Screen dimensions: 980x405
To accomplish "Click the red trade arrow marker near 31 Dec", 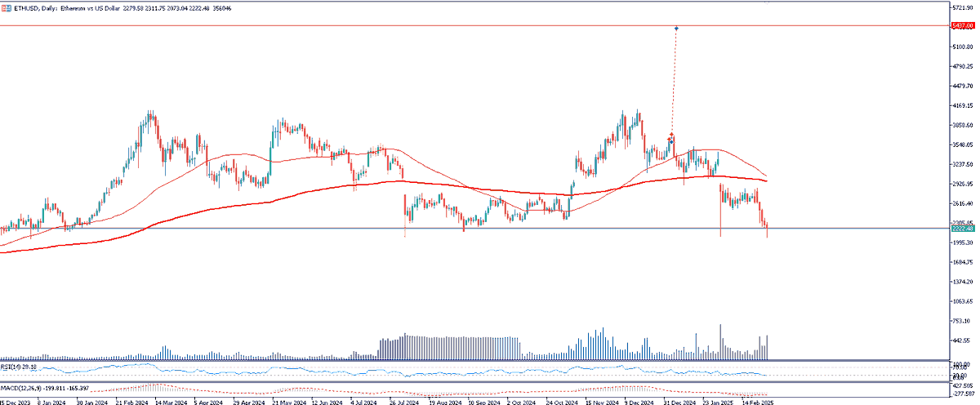I will click(671, 135).
